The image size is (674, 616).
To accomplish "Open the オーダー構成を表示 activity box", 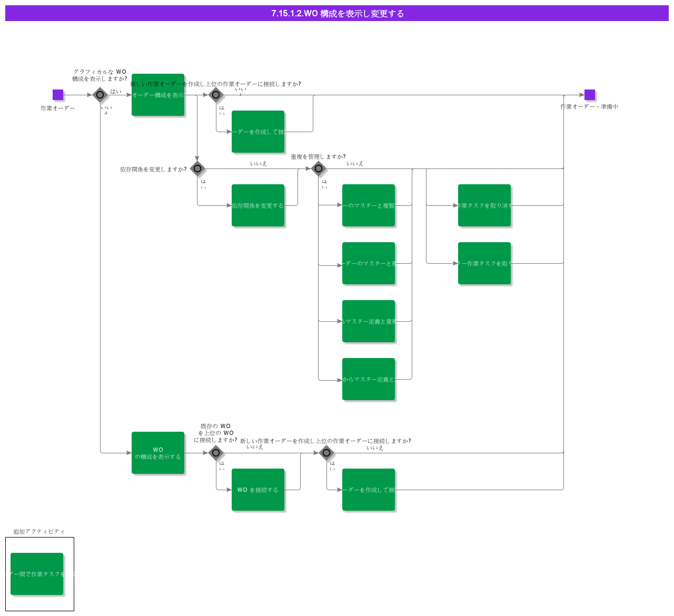I will [158, 95].
